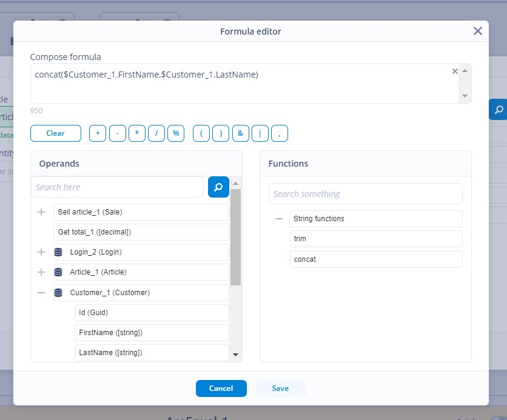
Task: Insert the opening parenthesis
Action: [x=201, y=133]
